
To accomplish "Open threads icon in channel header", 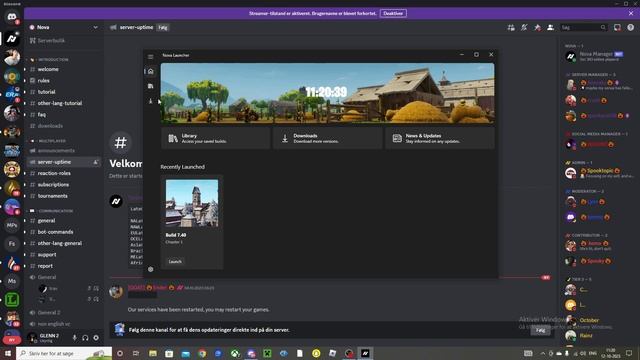I will 511,27.
